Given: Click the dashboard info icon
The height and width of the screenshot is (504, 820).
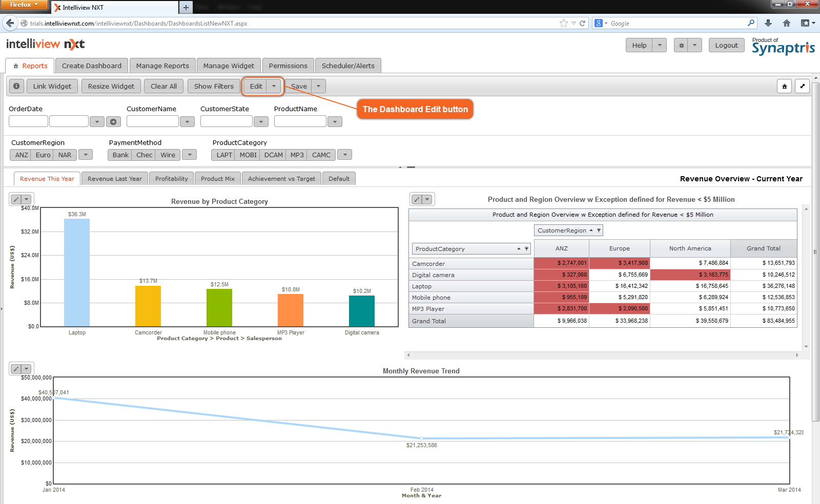Looking at the screenshot, I should (x=16, y=86).
